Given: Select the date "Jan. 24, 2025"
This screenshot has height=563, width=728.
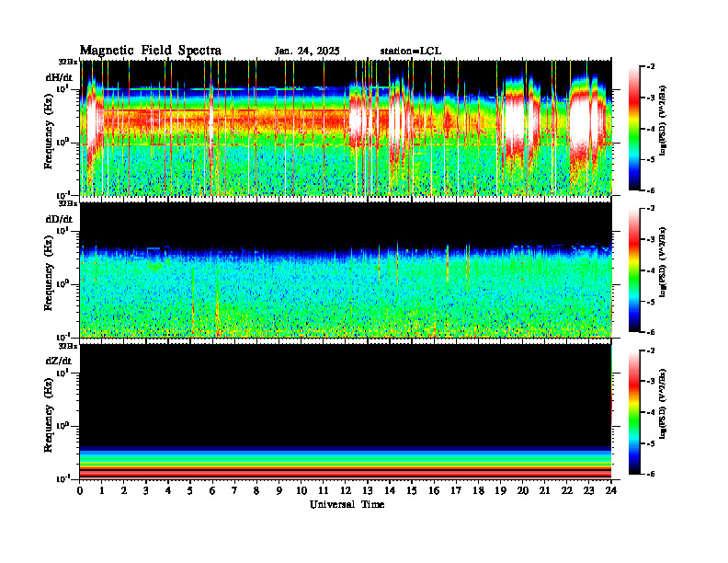Looking at the screenshot, I should pyautogui.click(x=307, y=52).
